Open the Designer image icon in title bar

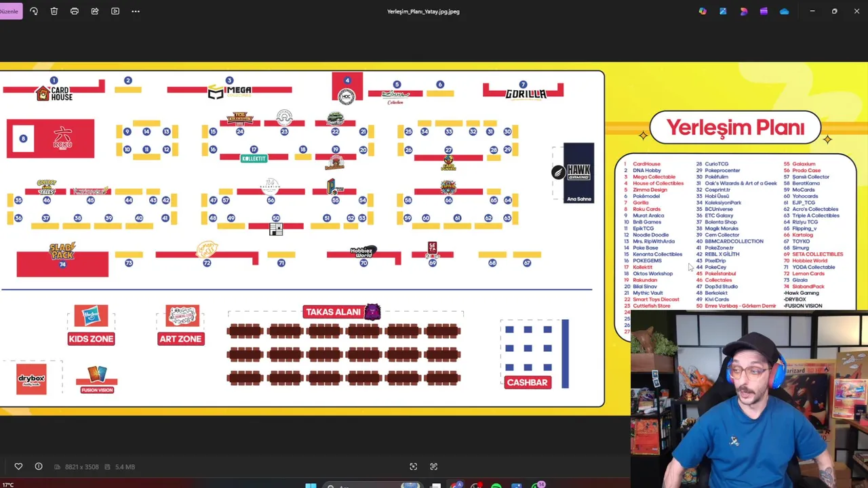pyautogui.click(x=723, y=11)
